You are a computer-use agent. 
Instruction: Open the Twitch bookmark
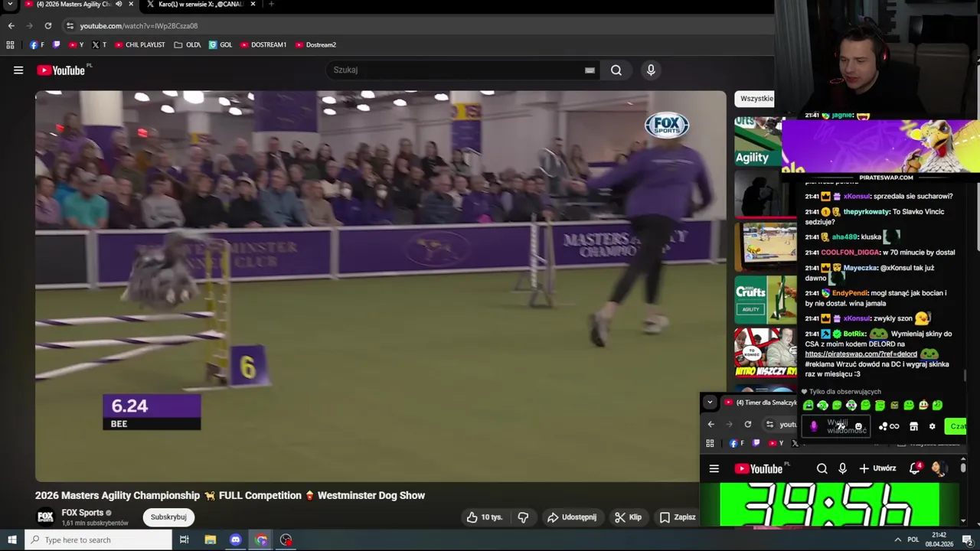(x=56, y=45)
